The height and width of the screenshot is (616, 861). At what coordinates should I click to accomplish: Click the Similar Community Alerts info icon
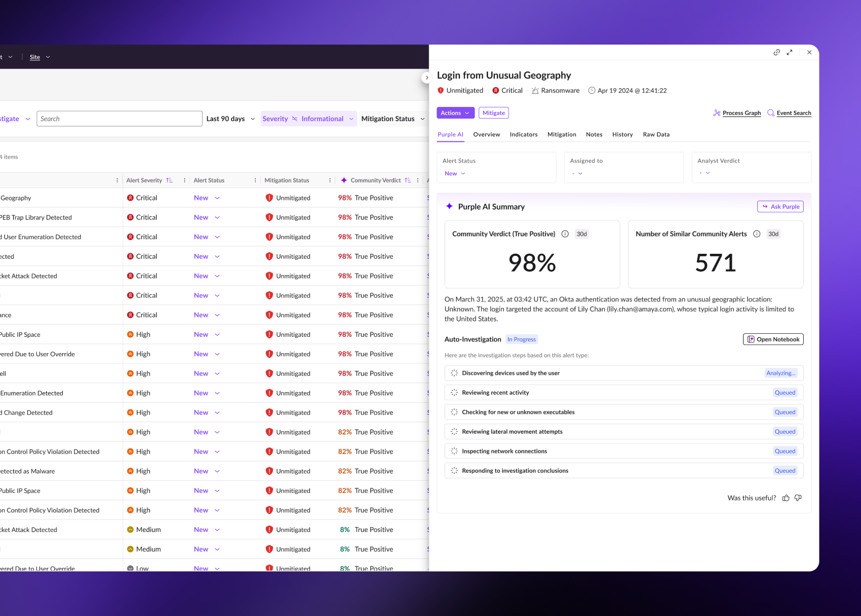coord(757,234)
